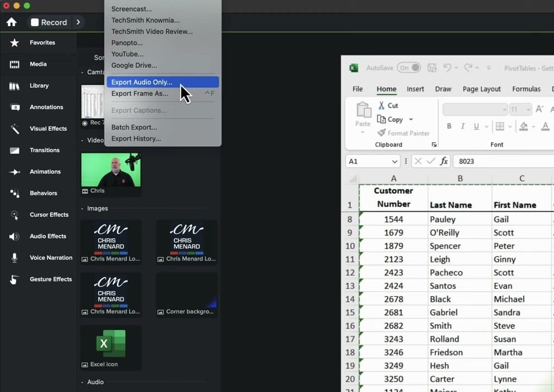Screen dimensions: 554x392
Task: Click the Undo button in Excel
Action: [448, 68]
